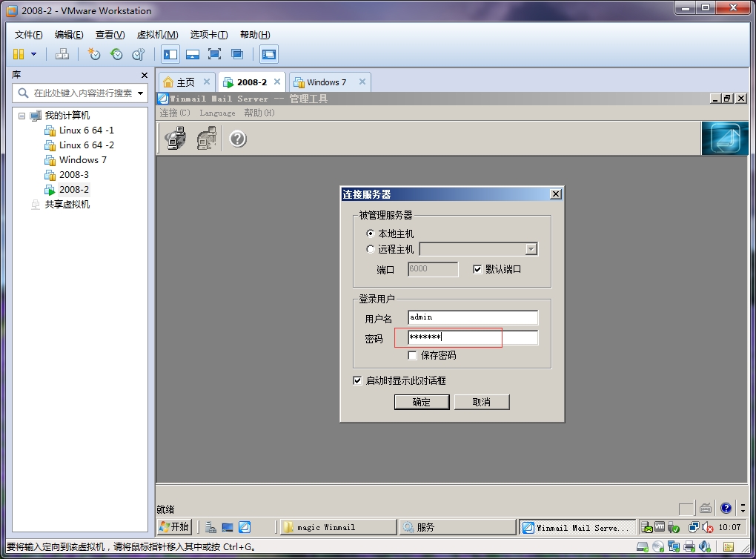The width and height of the screenshot is (756, 559).
Task: Close the 库 library panel
Action: pyautogui.click(x=145, y=75)
